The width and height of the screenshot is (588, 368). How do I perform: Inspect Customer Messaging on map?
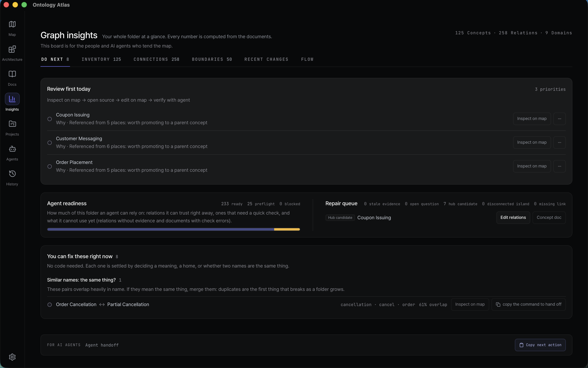[x=532, y=142]
